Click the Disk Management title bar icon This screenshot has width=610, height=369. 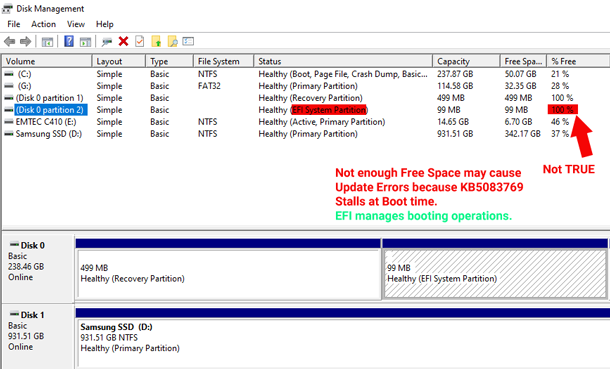pos(7,9)
